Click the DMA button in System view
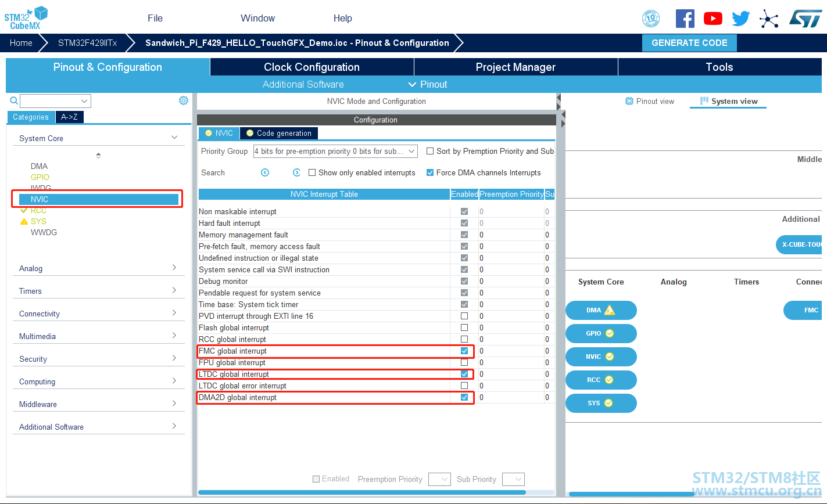827x504 pixels. tap(601, 310)
